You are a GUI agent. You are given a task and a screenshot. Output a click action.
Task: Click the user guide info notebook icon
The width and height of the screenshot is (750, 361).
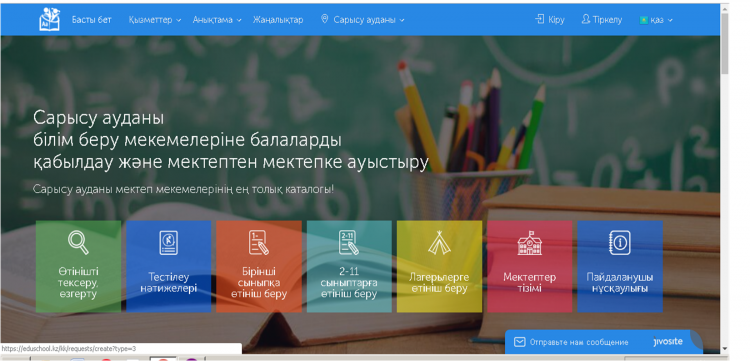click(x=620, y=242)
